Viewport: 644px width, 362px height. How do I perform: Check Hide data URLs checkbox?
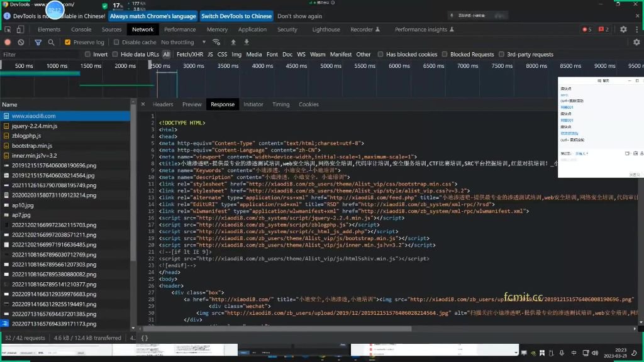pos(115,54)
